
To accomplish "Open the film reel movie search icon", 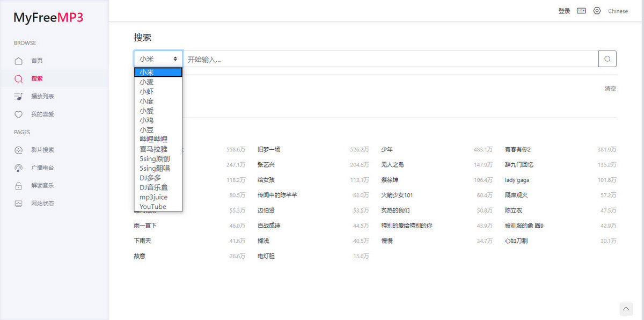I will coord(19,150).
